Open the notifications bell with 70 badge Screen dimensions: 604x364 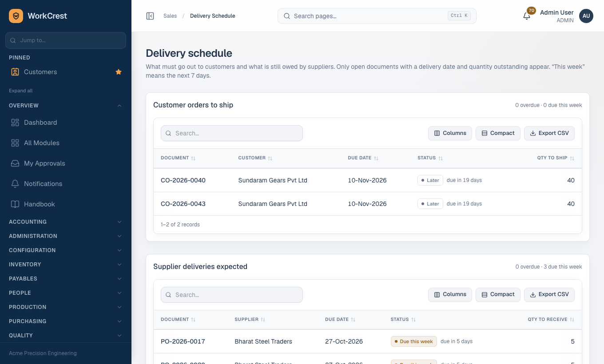(527, 16)
